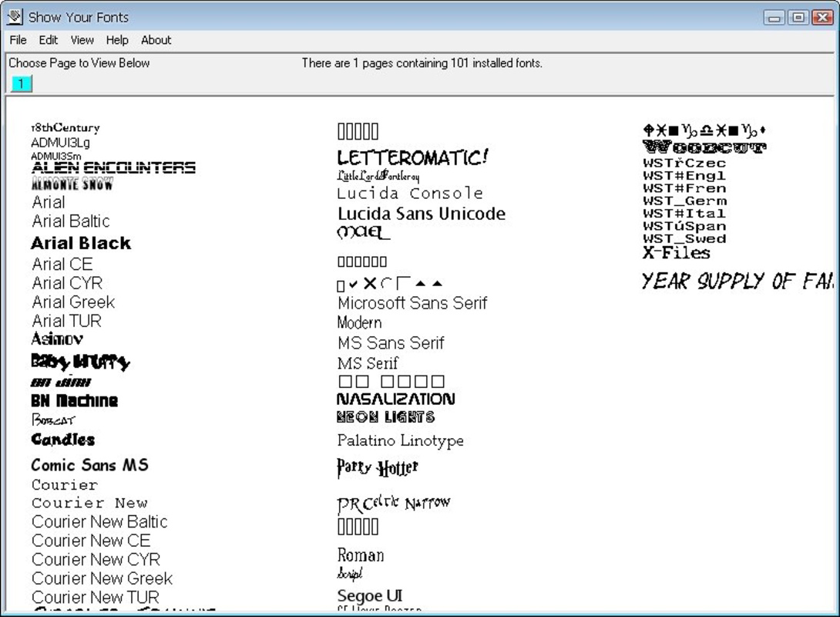The image size is (840, 617).
Task: Maximize the Show Your Fonts window
Action: 798,18
